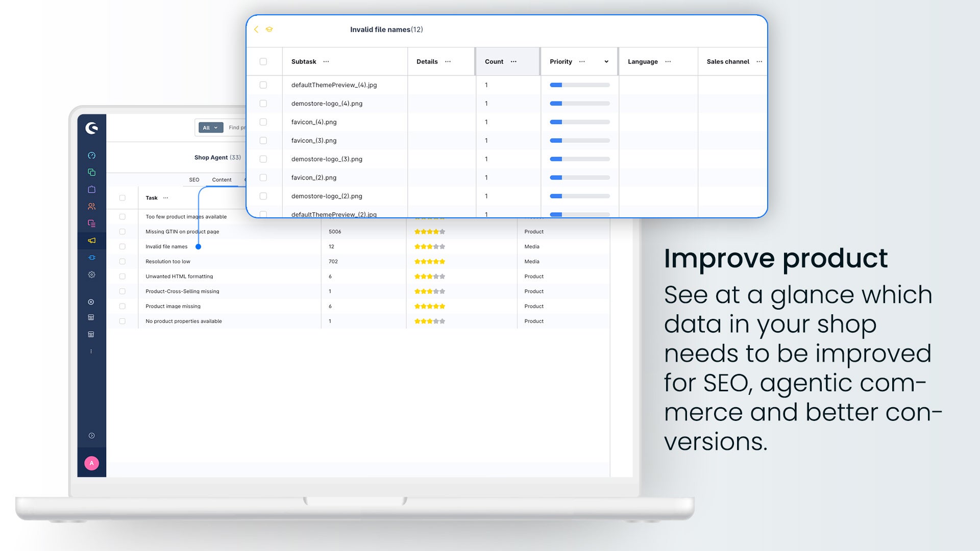Tick the checkbox for favicon_(3).png

click(x=263, y=141)
